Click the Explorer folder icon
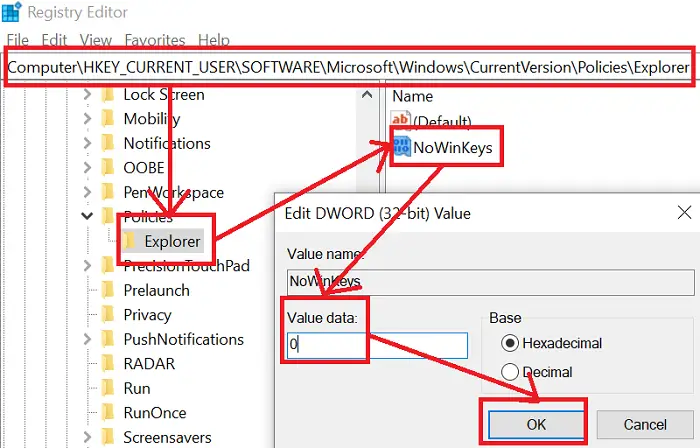 pyautogui.click(x=129, y=241)
